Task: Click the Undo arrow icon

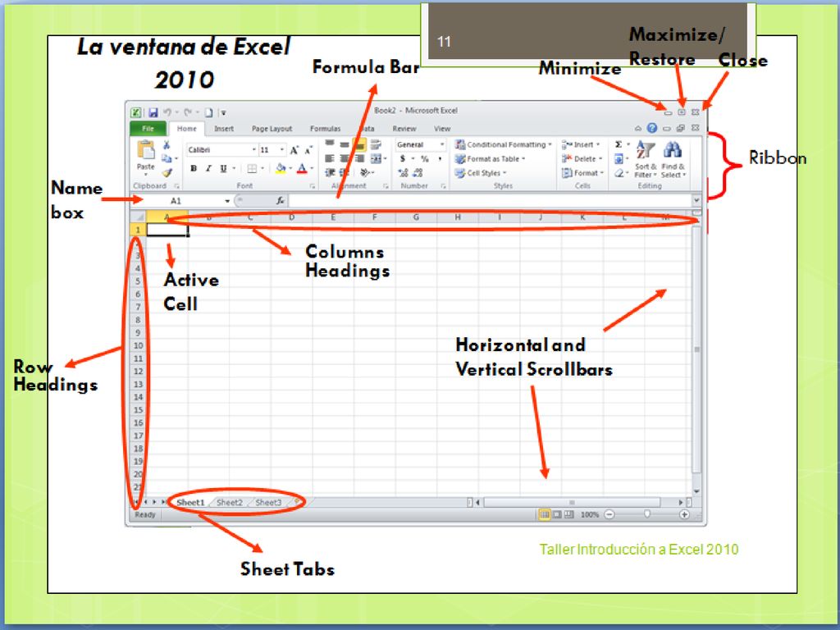Action: coord(167,112)
